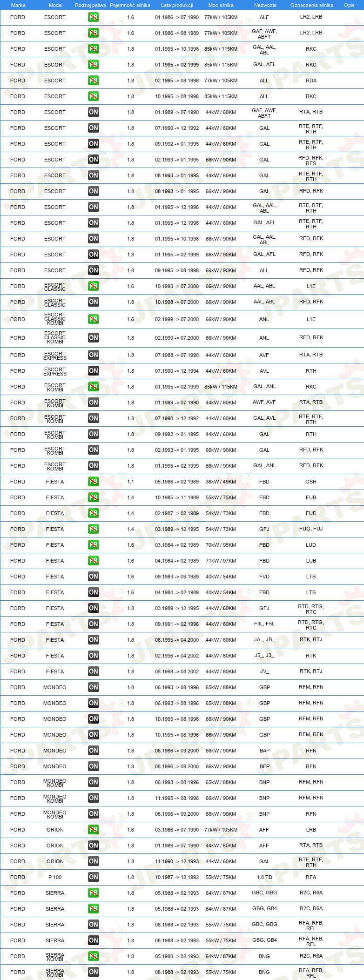The height and width of the screenshot is (980, 364).
Task: Click the FUB engine code cell
Action: (x=311, y=497)
